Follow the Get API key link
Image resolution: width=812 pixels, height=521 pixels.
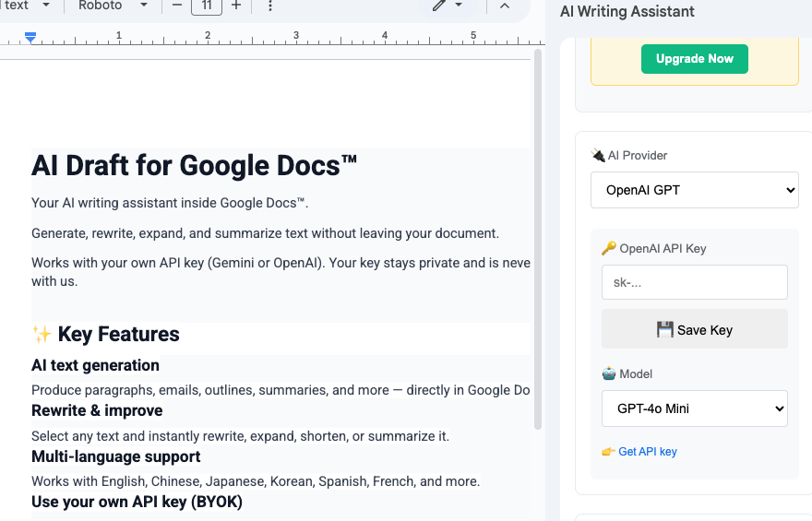(x=647, y=452)
